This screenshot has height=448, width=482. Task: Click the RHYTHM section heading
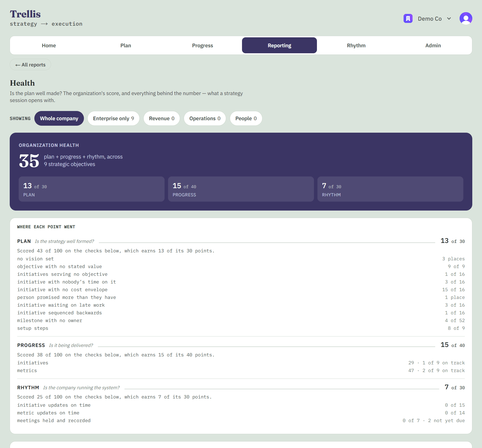pyautogui.click(x=28, y=388)
